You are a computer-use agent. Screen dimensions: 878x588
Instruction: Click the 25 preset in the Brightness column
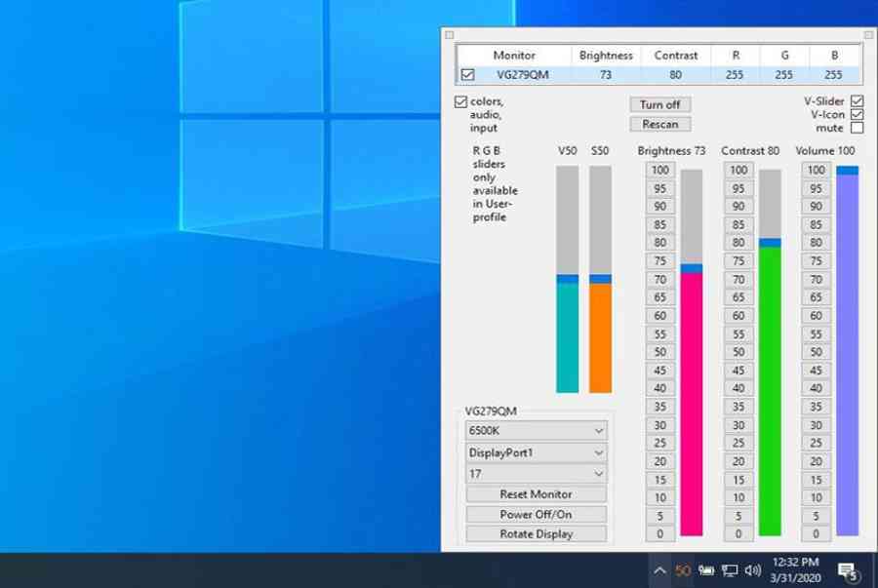click(x=660, y=444)
